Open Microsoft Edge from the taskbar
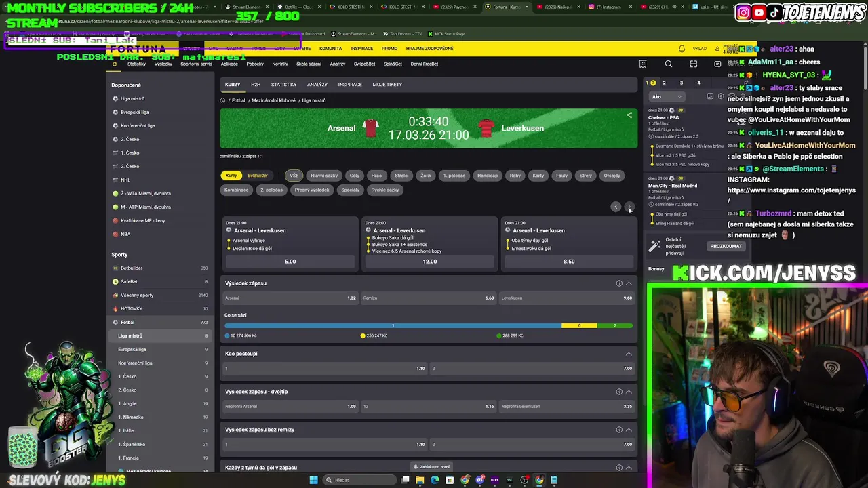Screen dimensions: 868x488 click(x=435, y=480)
